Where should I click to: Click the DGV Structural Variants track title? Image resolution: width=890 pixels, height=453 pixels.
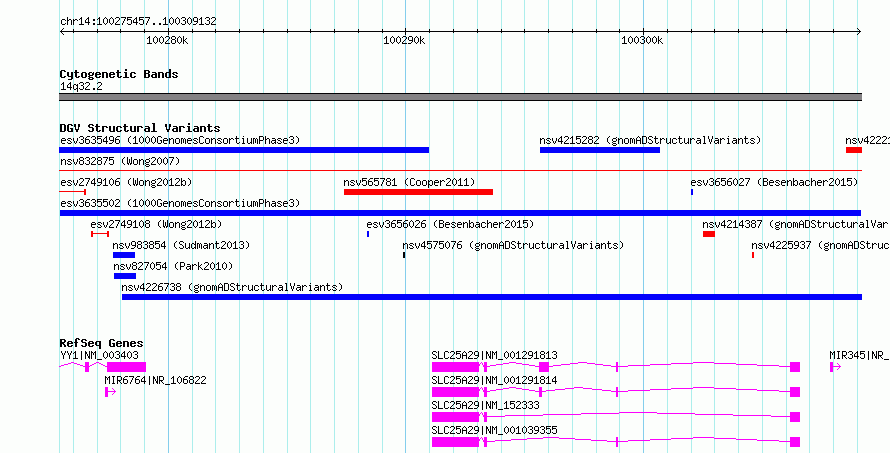(140, 128)
